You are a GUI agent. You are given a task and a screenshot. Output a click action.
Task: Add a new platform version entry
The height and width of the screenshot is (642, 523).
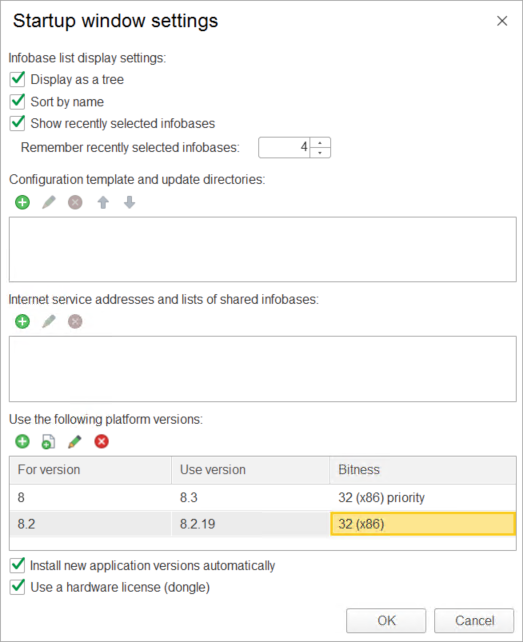click(x=23, y=441)
